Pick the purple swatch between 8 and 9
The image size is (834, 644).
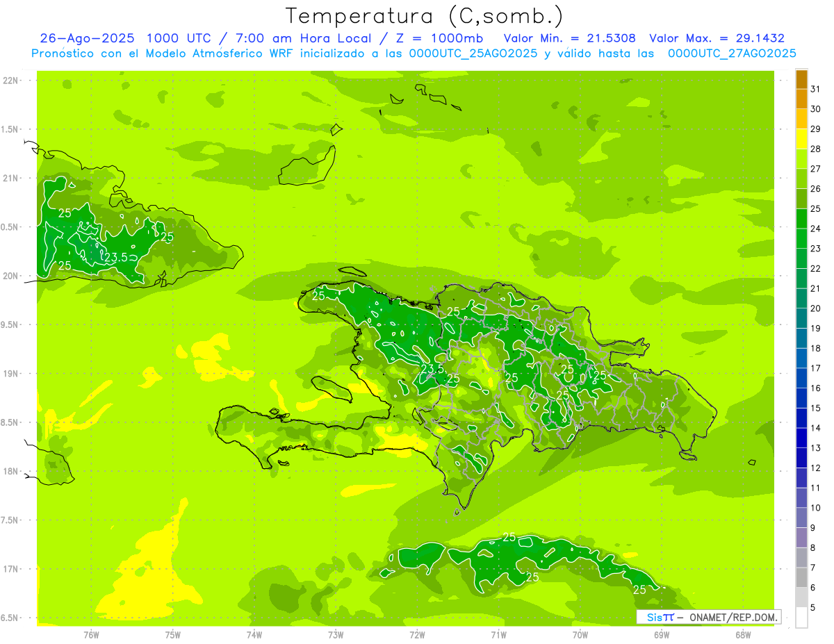pos(801,538)
